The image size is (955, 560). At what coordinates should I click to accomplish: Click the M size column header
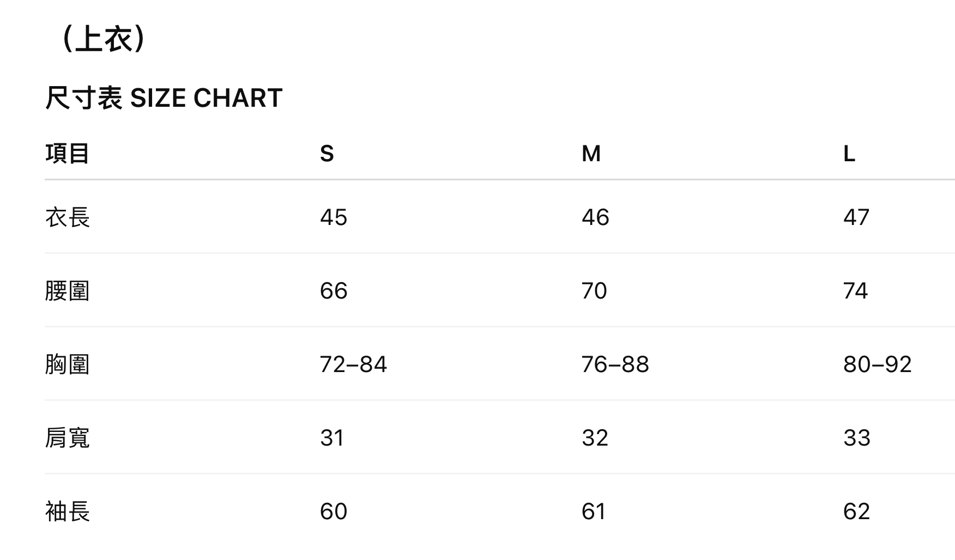[591, 154]
